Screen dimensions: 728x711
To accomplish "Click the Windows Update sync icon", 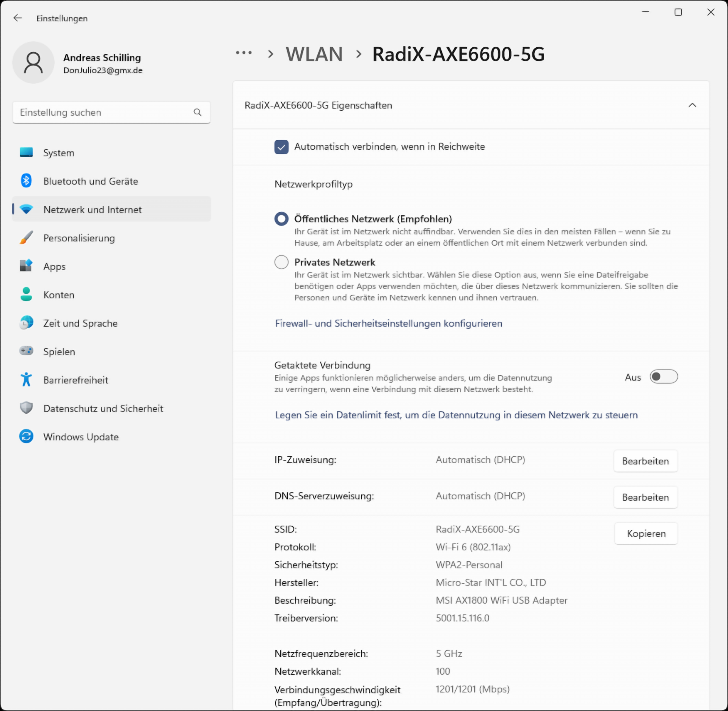I will tap(26, 437).
